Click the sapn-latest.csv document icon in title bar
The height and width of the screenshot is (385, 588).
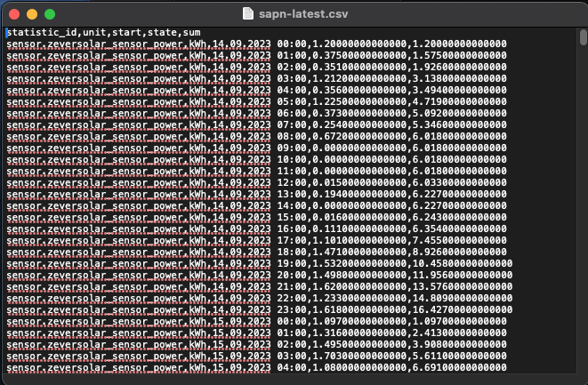point(248,13)
